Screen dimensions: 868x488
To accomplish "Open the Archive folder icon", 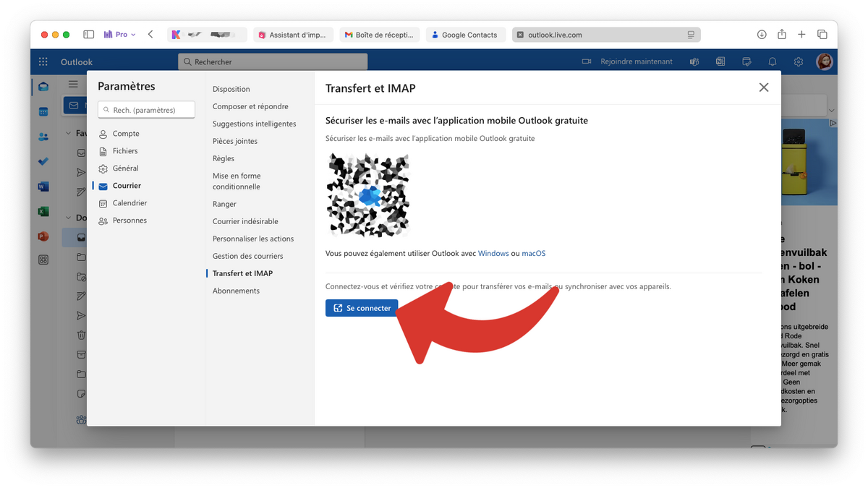I will [x=81, y=354].
